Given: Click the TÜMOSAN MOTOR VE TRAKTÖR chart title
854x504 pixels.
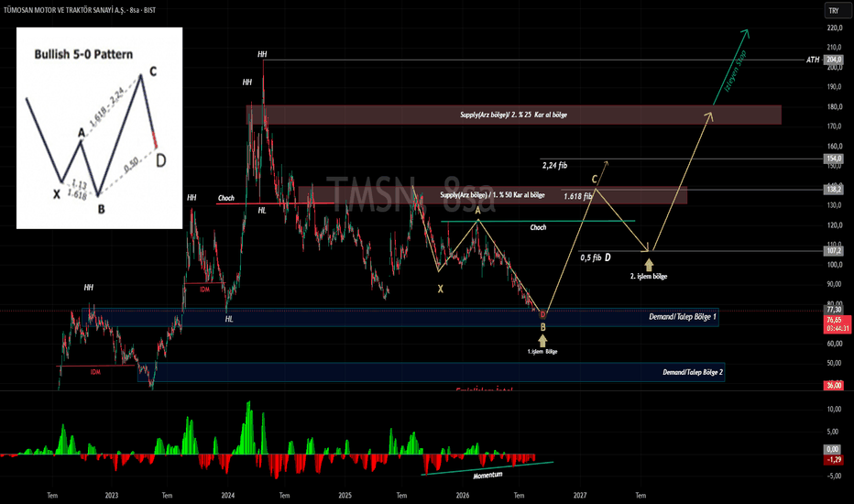Looking at the screenshot, I should 80,10.
